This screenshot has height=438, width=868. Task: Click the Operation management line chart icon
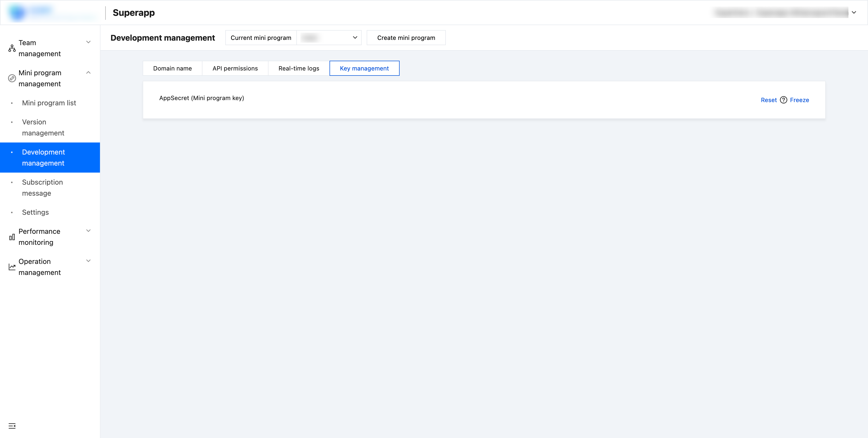(12, 267)
